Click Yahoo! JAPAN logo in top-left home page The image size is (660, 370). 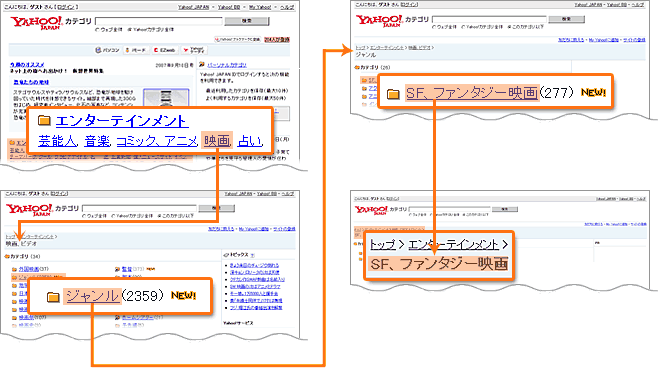coord(37,23)
